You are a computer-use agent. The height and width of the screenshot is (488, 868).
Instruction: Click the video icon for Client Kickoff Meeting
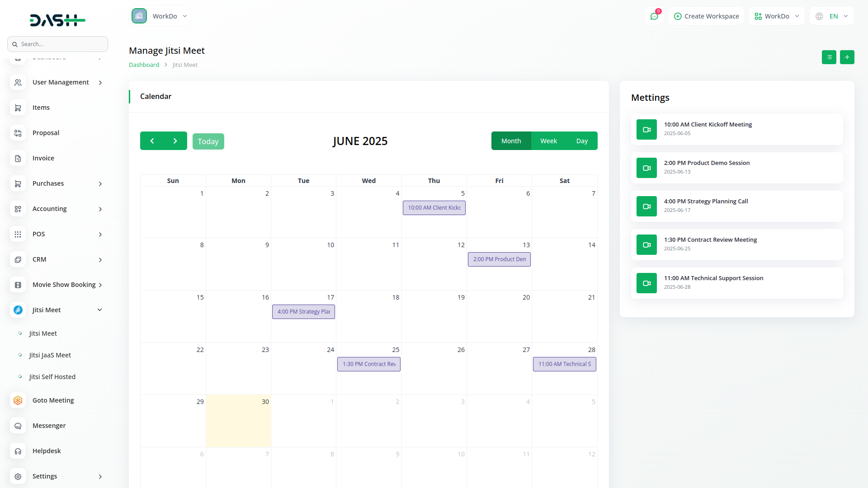pos(646,130)
